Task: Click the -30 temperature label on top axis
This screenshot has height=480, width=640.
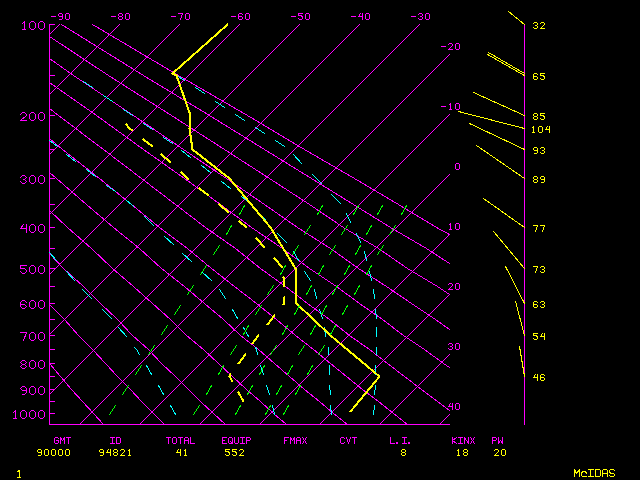Action: click(x=420, y=16)
